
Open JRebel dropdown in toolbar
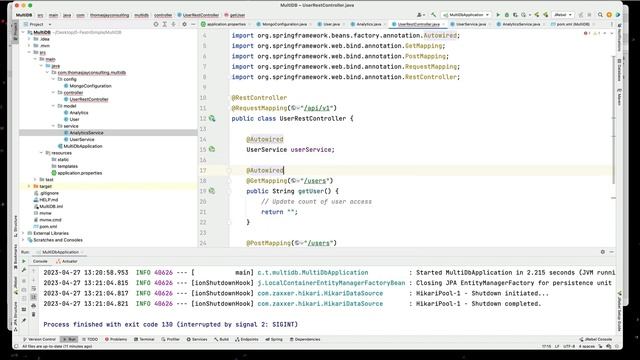click(562, 15)
